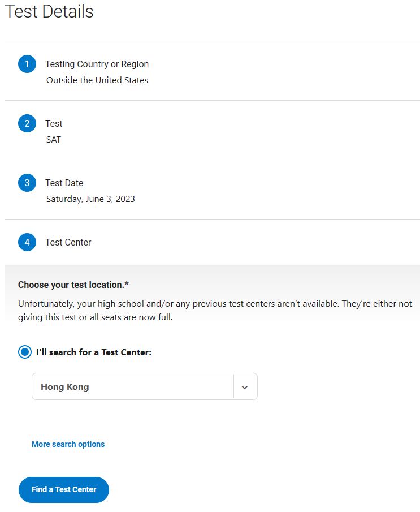Click 'Outside the United States' value
Viewport: 420px width, 512px height.
[x=97, y=80]
